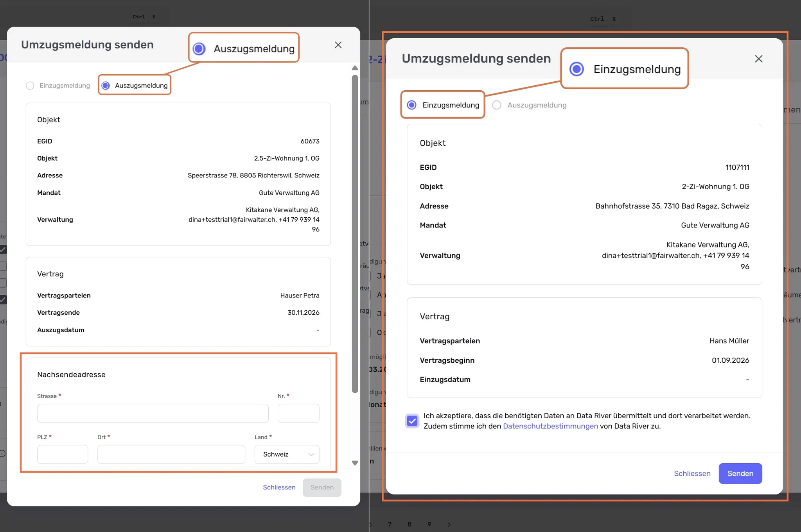Open the Datenschutzbestimmungen link
This screenshot has width=801, height=532.
[x=550, y=426]
